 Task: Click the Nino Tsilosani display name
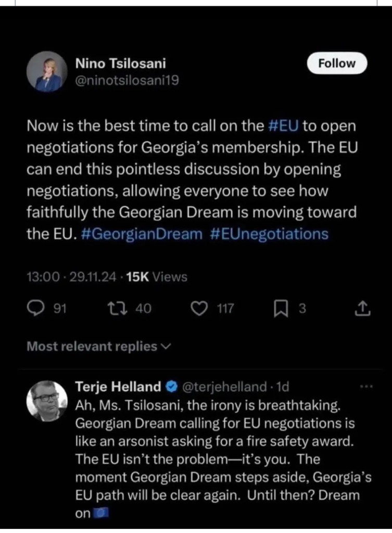pyautogui.click(x=121, y=64)
